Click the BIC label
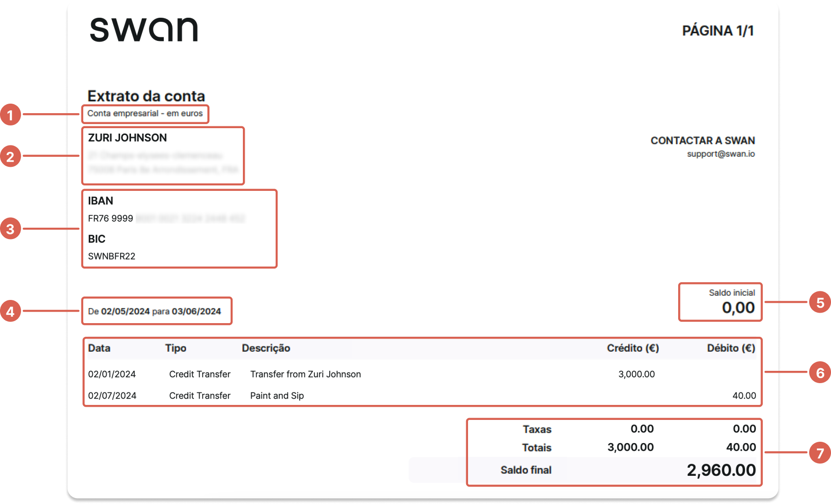 click(x=96, y=239)
